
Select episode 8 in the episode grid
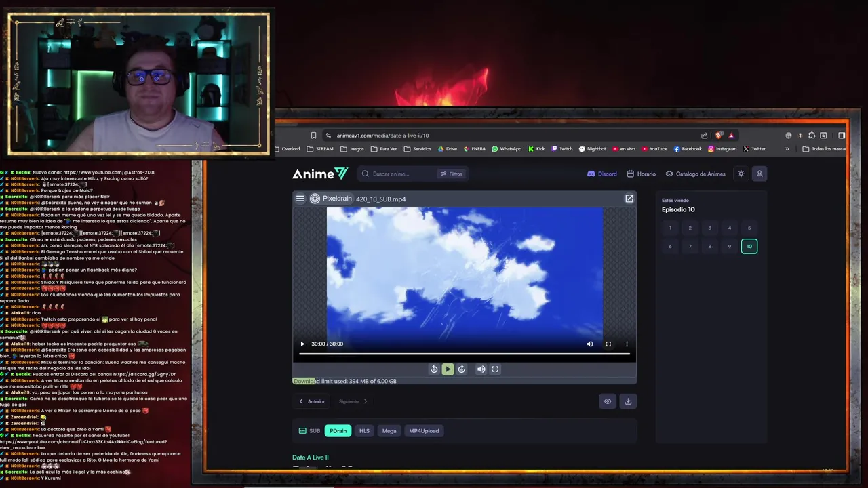click(710, 246)
